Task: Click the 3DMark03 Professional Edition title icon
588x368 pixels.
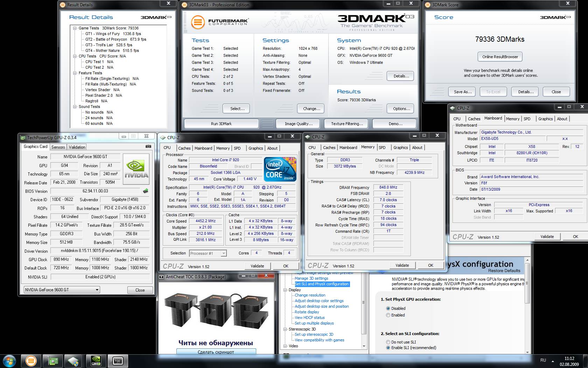Action: [185, 5]
